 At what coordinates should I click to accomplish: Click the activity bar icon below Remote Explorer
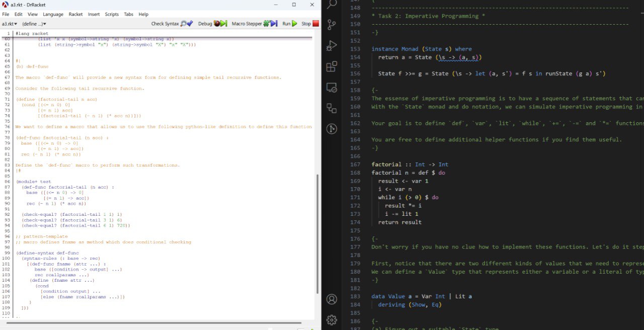click(x=332, y=108)
